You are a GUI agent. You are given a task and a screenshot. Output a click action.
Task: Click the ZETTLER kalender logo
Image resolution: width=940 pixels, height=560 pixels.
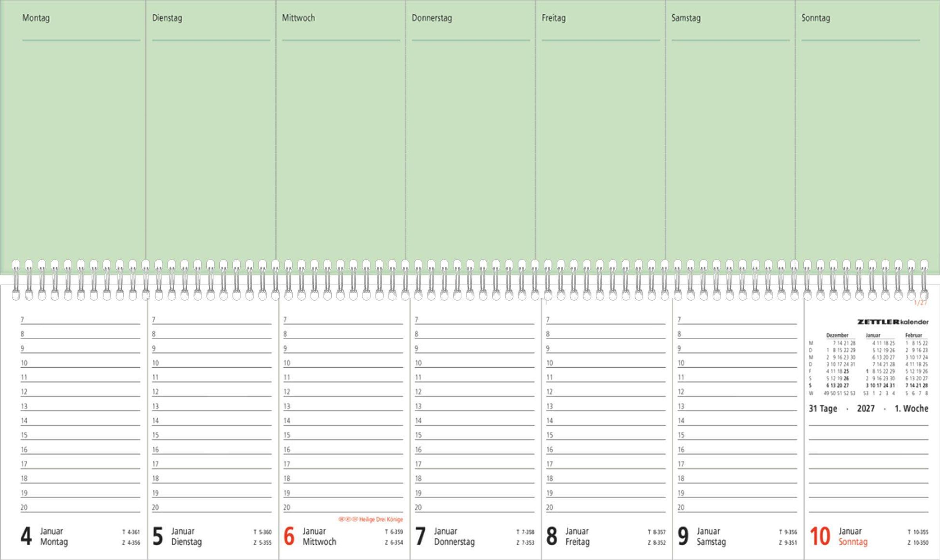893,322
